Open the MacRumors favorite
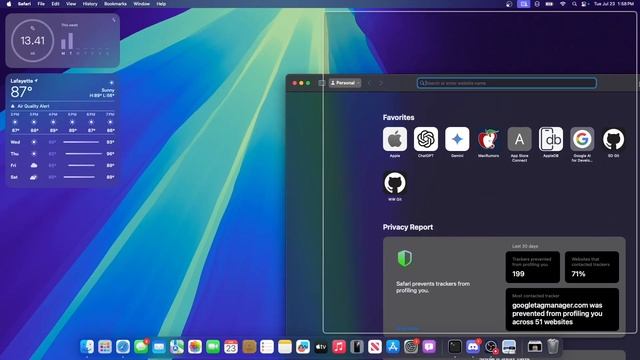Screen dimensions: 640x360 pyautogui.click(x=488, y=139)
